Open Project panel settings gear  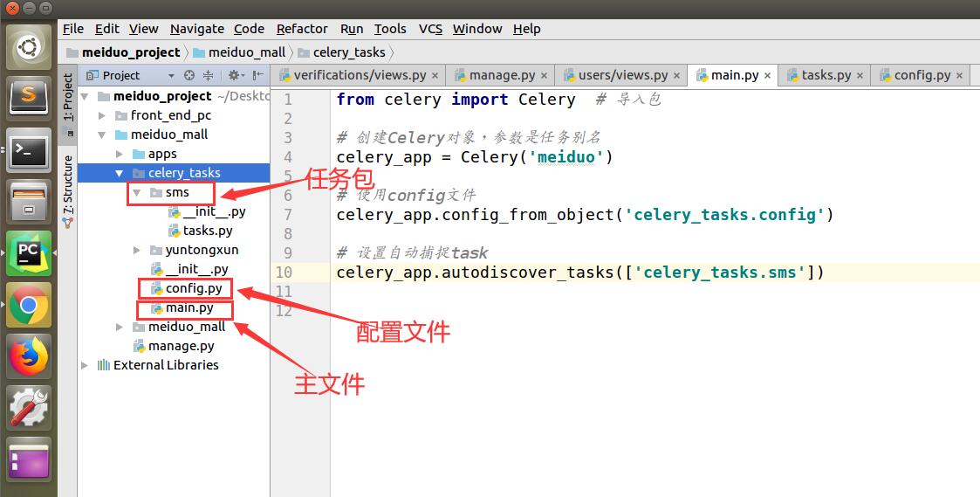[x=236, y=75]
